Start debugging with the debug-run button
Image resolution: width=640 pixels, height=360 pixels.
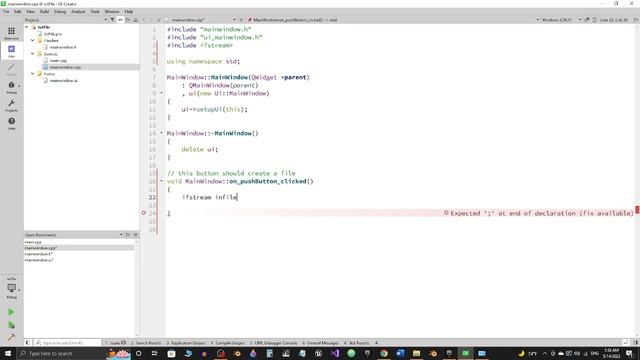click(x=11, y=325)
